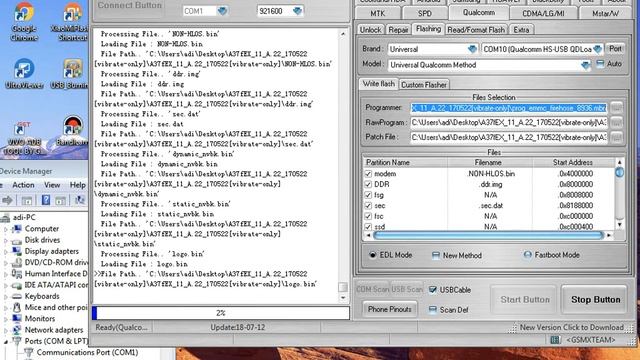Click the GSMXTEAM status bar icon

555,340
